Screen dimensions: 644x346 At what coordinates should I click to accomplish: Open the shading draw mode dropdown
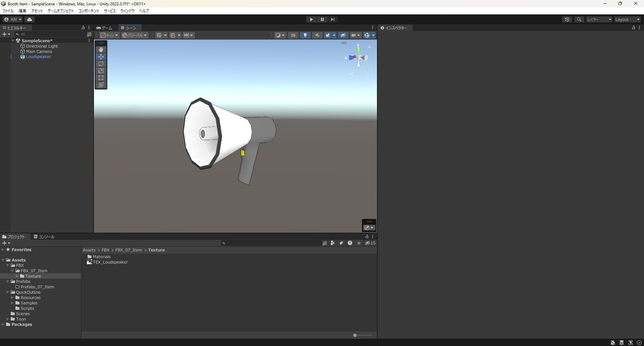click(x=280, y=35)
